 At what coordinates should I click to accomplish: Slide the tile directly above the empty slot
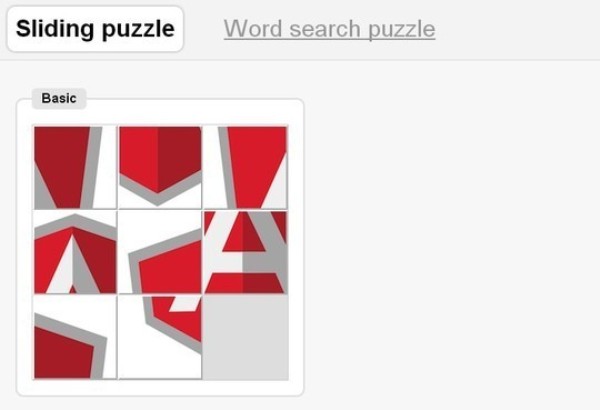click(245, 253)
